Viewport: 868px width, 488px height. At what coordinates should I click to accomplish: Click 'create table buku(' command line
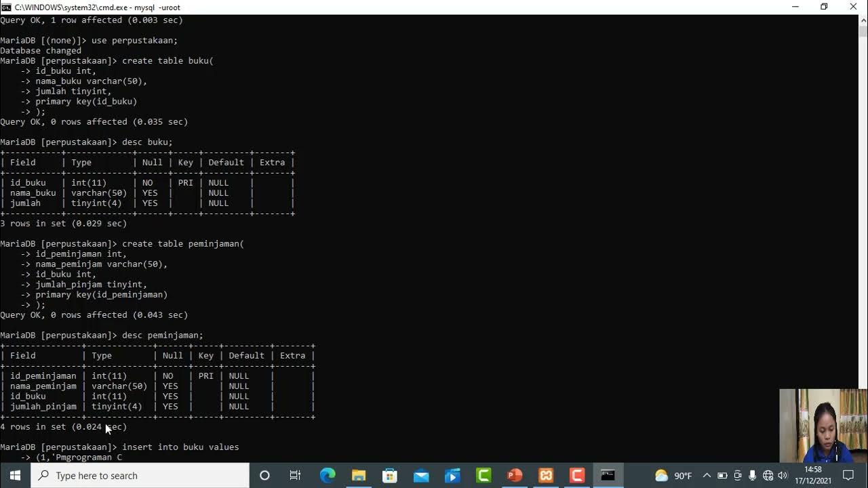[167, 61]
